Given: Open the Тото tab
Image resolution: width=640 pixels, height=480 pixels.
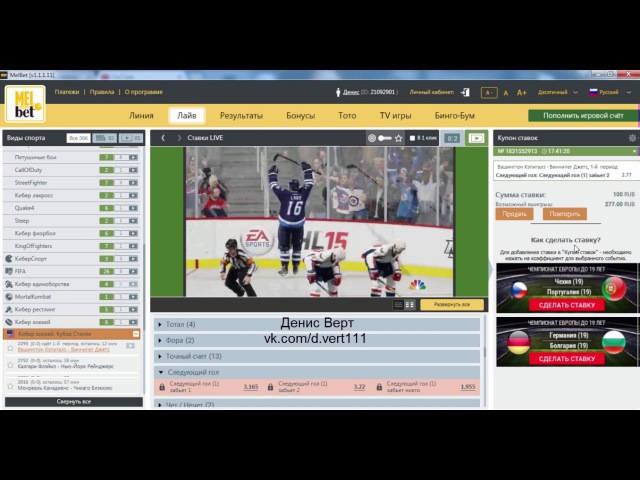Looking at the screenshot, I should (347, 116).
